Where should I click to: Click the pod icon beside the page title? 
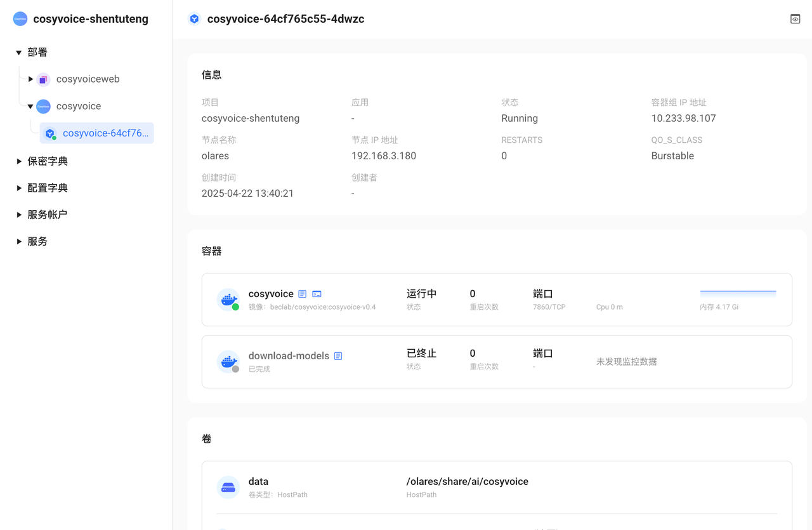(194, 19)
